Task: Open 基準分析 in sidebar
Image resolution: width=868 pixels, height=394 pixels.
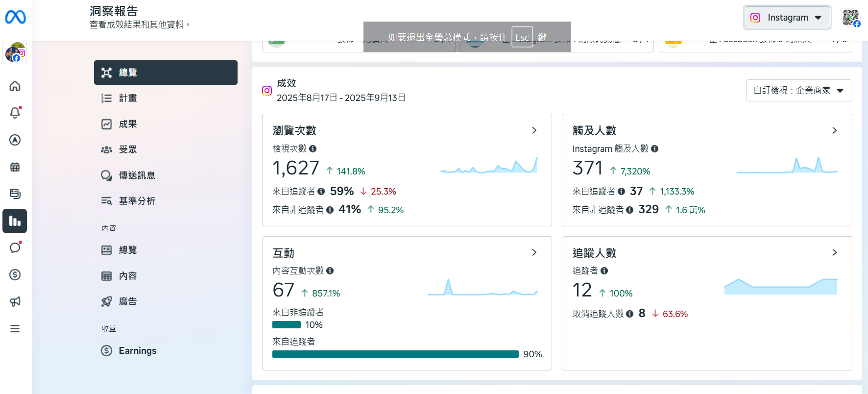Action: 137,201
